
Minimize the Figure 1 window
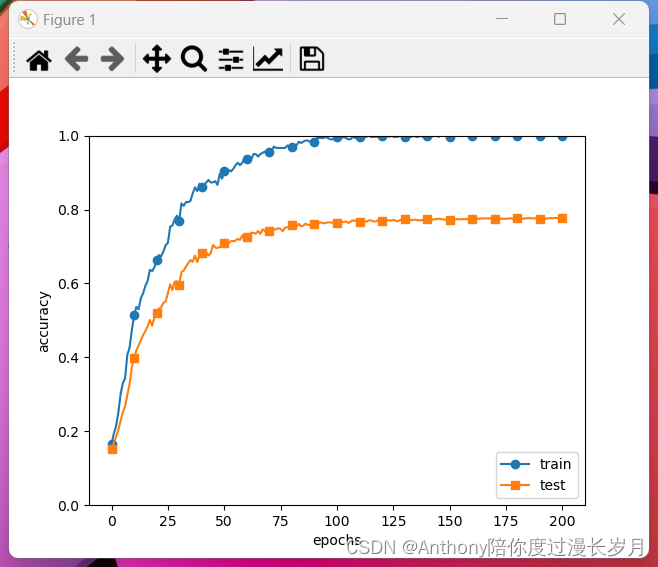(x=502, y=19)
